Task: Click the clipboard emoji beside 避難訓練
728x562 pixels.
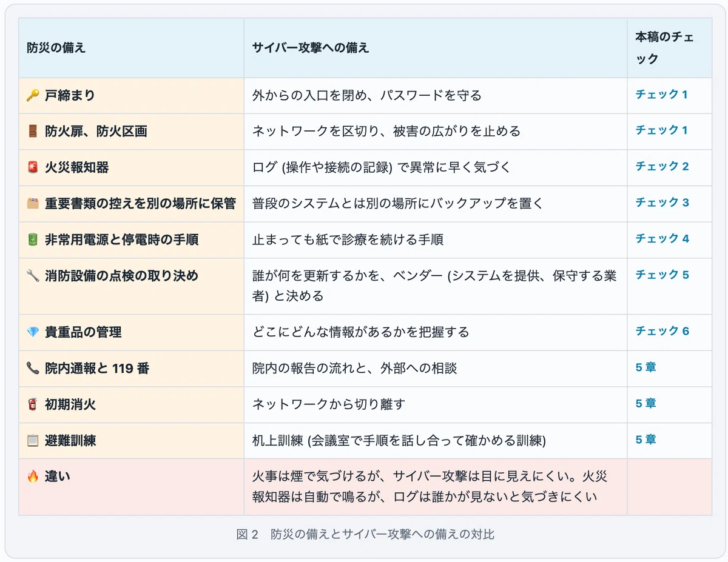Action: click(33, 441)
